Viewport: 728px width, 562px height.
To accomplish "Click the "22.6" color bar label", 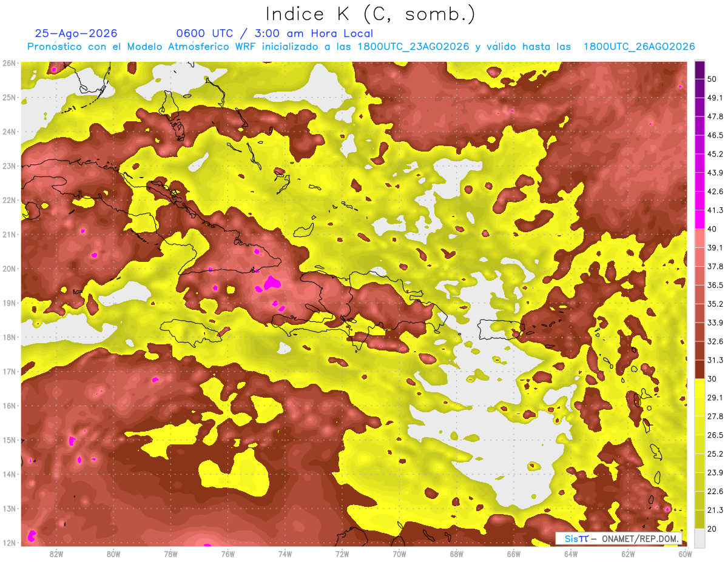I will pos(715,491).
